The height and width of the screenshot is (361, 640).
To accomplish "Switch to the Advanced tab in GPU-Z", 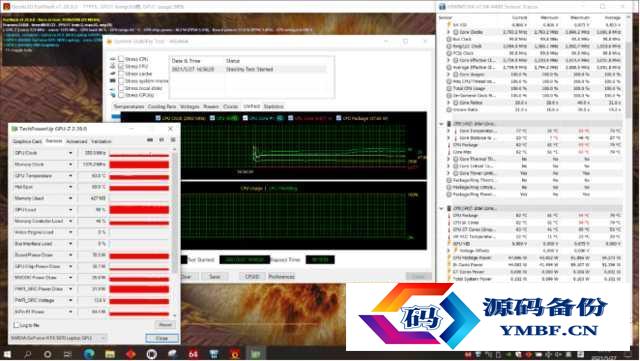I will tap(77, 141).
